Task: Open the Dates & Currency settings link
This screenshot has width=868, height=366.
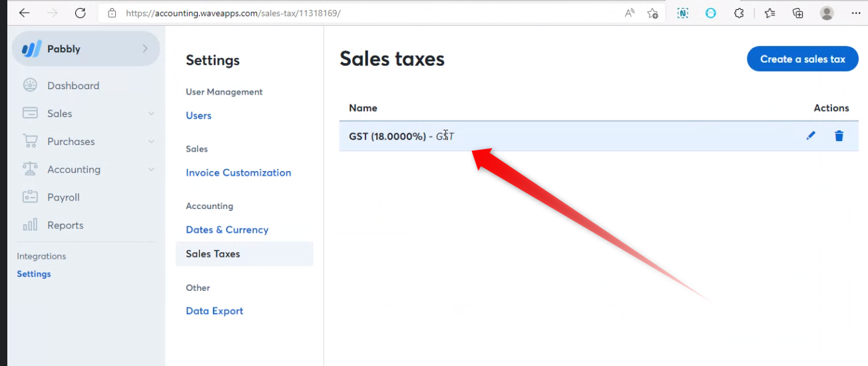Action: [x=227, y=230]
